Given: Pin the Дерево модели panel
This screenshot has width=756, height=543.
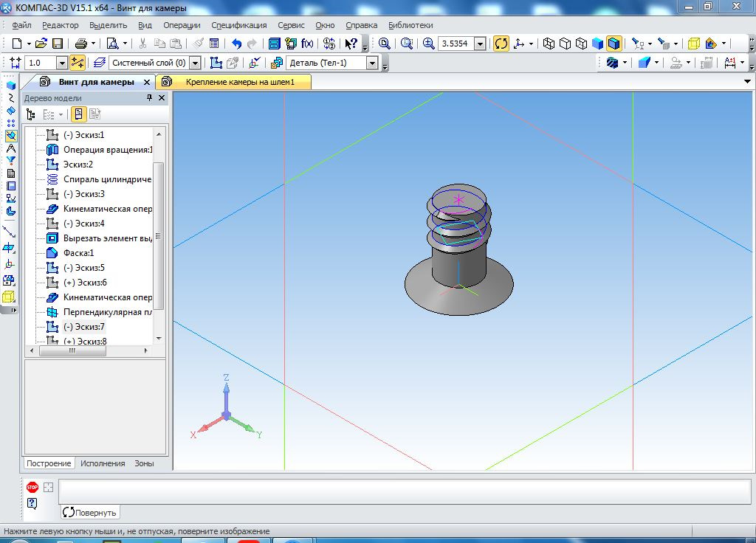Looking at the screenshot, I should (x=149, y=98).
